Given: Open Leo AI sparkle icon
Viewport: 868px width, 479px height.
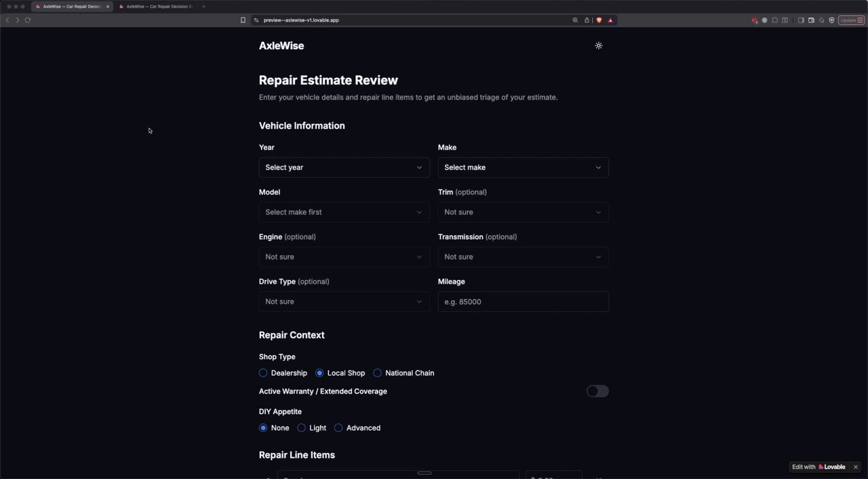Looking at the screenshot, I should (x=821, y=20).
